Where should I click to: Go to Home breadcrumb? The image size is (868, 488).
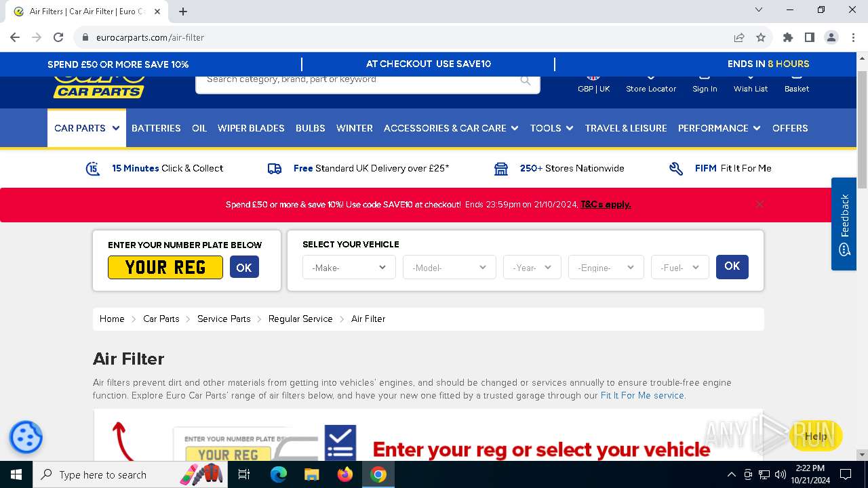pos(112,319)
